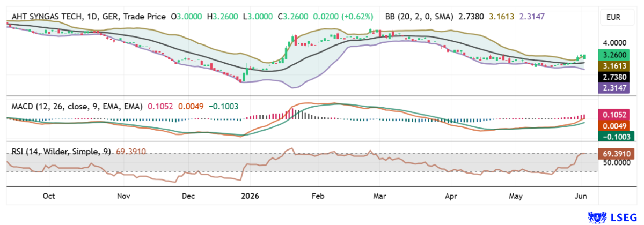
Task: Click the 2026 label on time axis
Action: click(250, 196)
